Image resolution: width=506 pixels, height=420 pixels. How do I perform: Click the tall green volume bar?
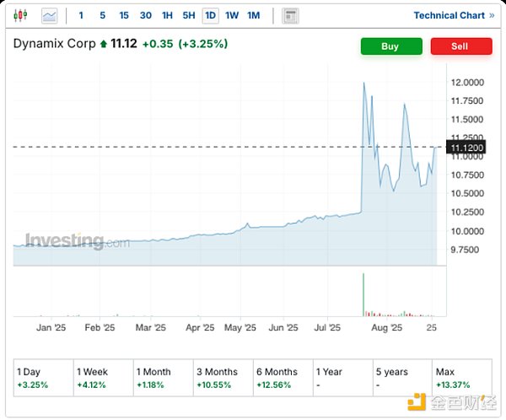pos(363,295)
